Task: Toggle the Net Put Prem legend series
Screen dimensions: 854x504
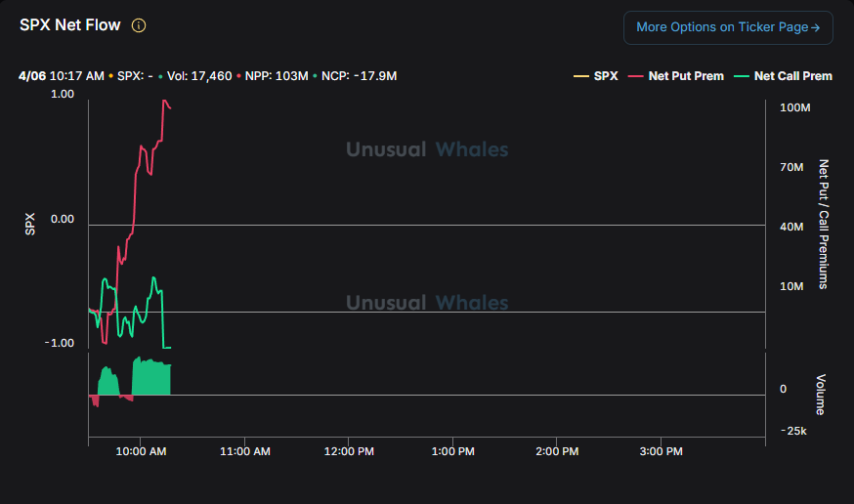Action: (676, 76)
